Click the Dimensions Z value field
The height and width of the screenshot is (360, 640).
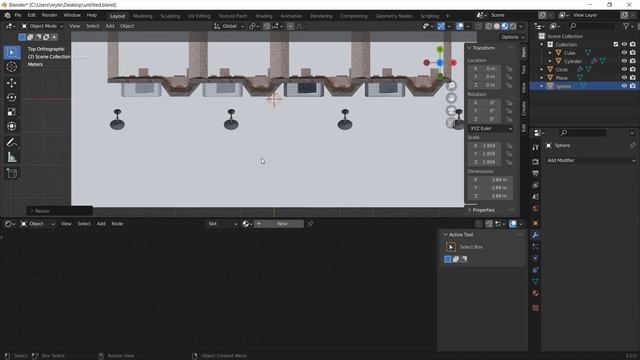click(490, 196)
